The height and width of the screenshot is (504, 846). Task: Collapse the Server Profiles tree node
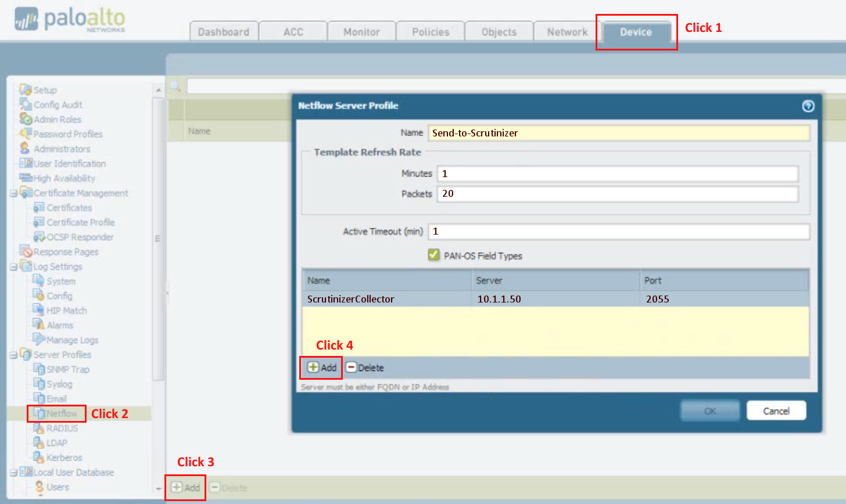pyautogui.click(x=13, y=355)
